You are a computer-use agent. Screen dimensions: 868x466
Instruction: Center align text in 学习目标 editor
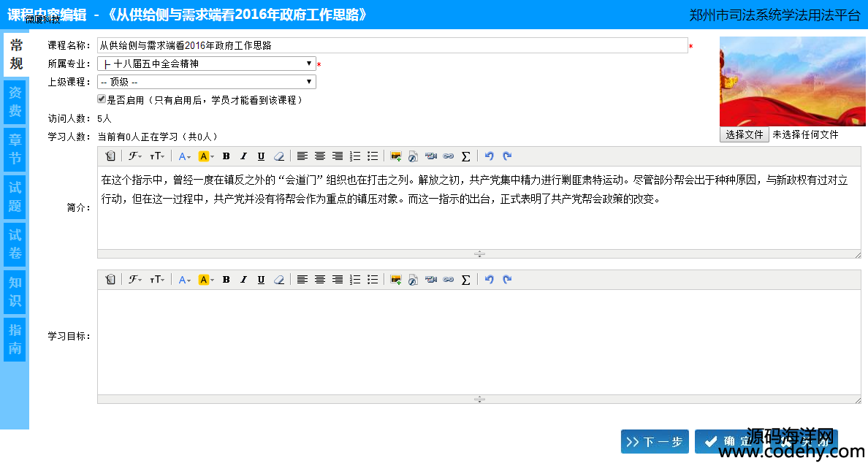pyautogui.click(x=320, y=280)
